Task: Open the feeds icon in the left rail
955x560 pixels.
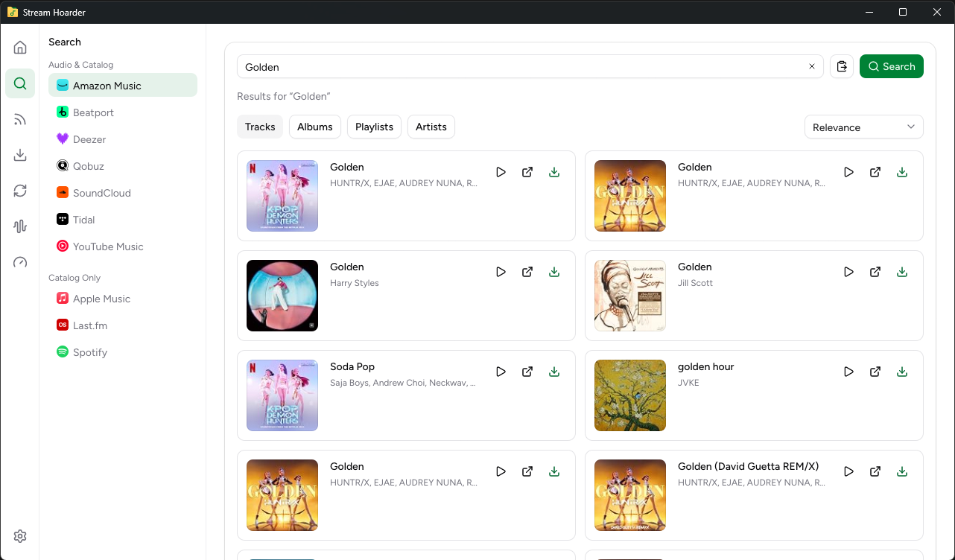Action: (x=20, y=119)
